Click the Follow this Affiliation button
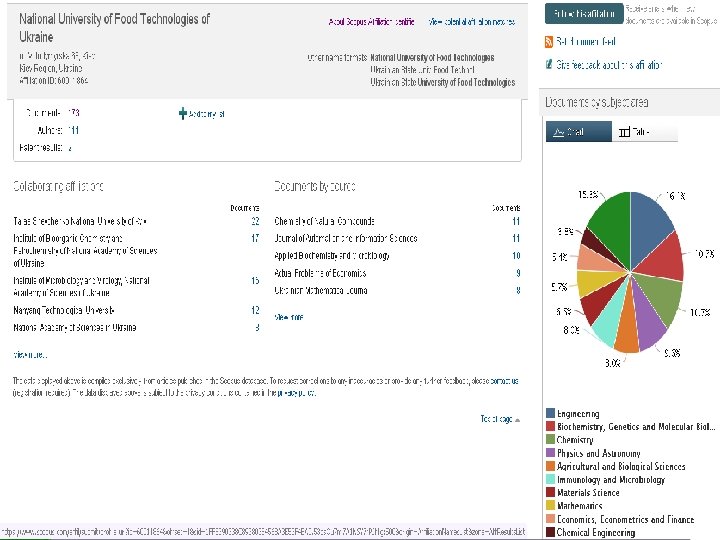The height and width of the screenshot is (540, 720). coord(581,13)
